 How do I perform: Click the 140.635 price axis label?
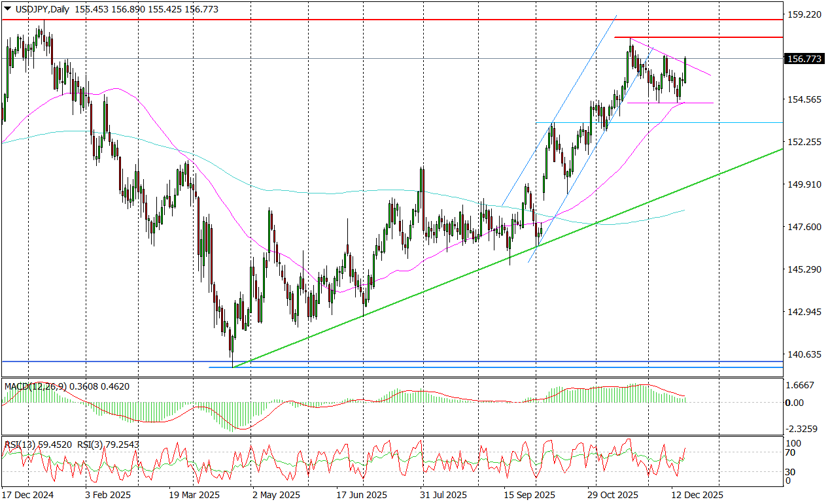[x=803, y=355]
